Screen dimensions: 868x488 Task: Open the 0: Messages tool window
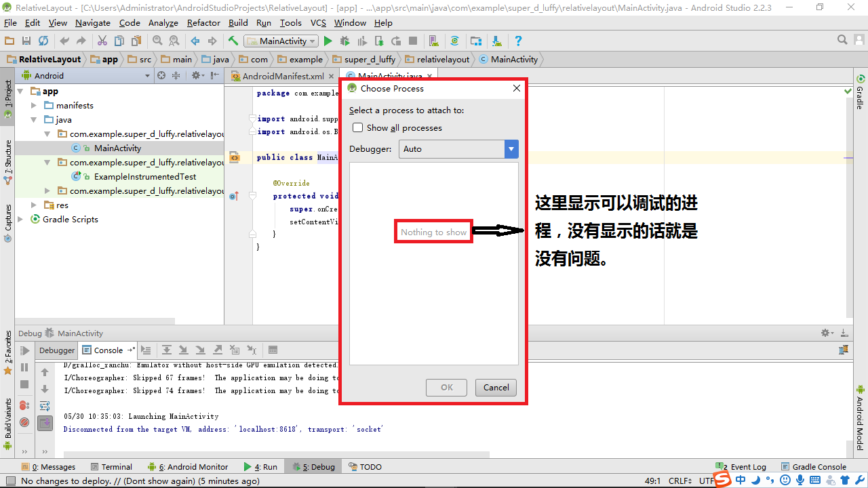click(48, 467)
